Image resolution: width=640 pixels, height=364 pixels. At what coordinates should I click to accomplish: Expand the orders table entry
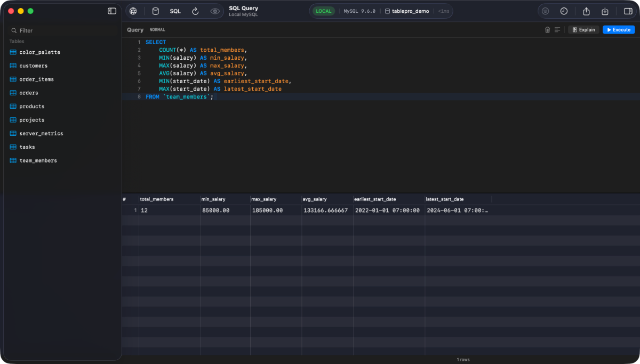coord(28,92)
